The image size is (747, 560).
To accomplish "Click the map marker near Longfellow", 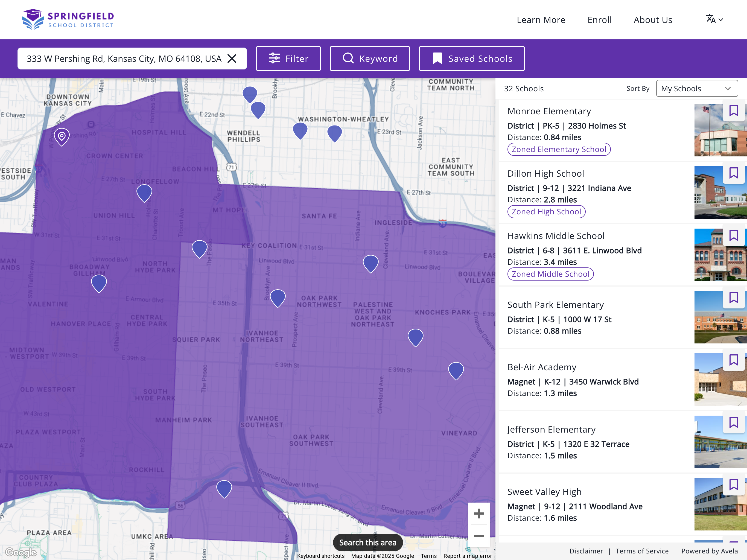I will click(144, 192).
